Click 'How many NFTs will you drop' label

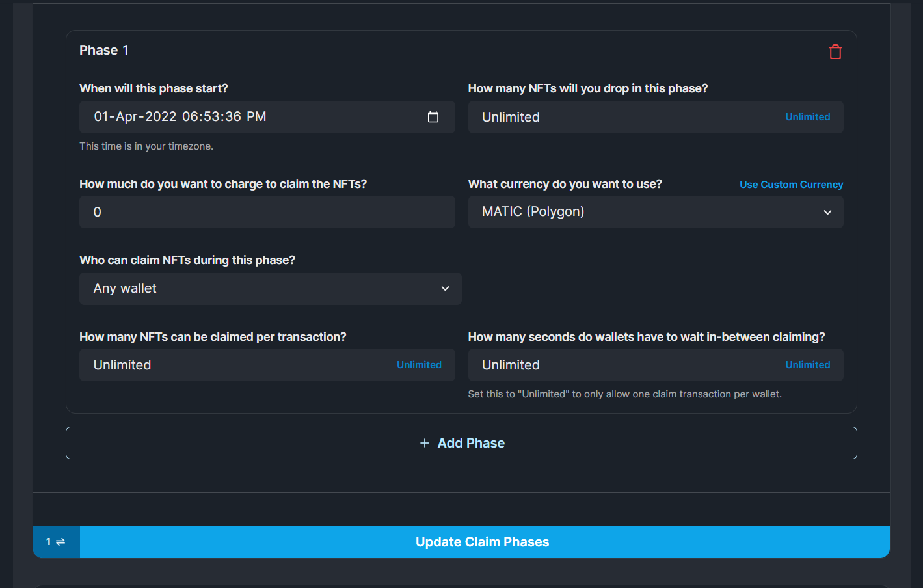[x=588, y=88]
